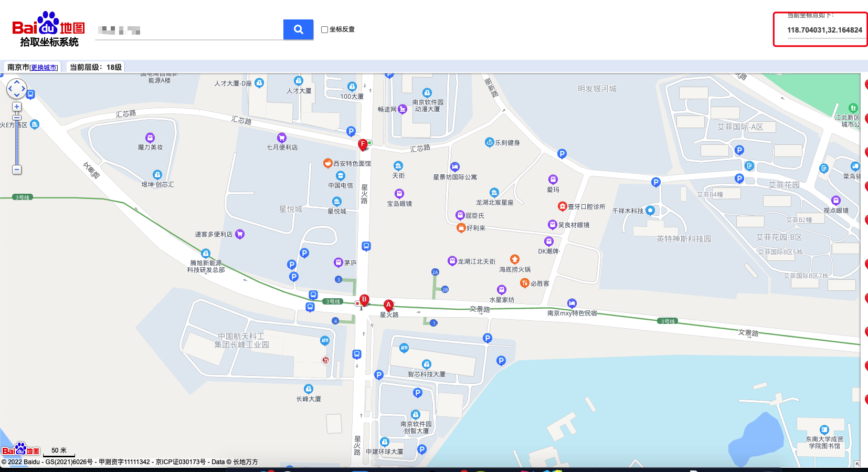
Task: Click the 水星家纺 purple icon
Action: pyautogui.click(x=502, y=290)
